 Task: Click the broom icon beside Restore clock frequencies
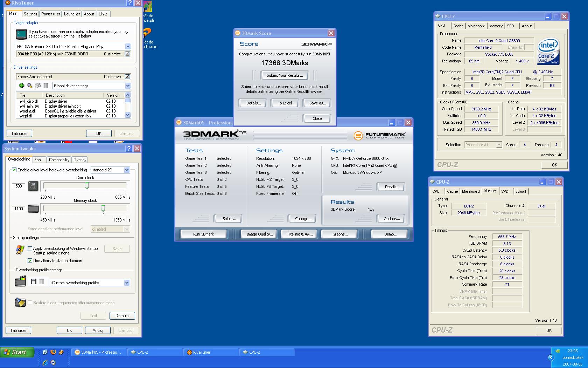pyautogui.click(x=20, y=302)
